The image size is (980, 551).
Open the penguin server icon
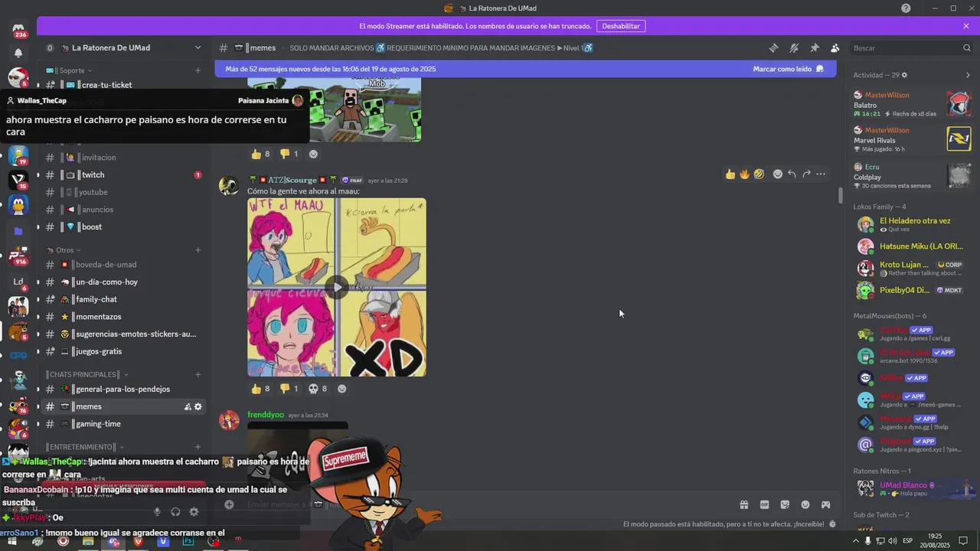click(x=18, y=205)
